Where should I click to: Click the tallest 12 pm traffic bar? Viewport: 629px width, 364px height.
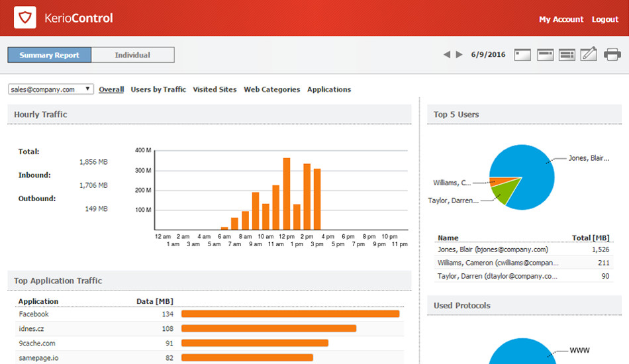click(x=287, y=194)
